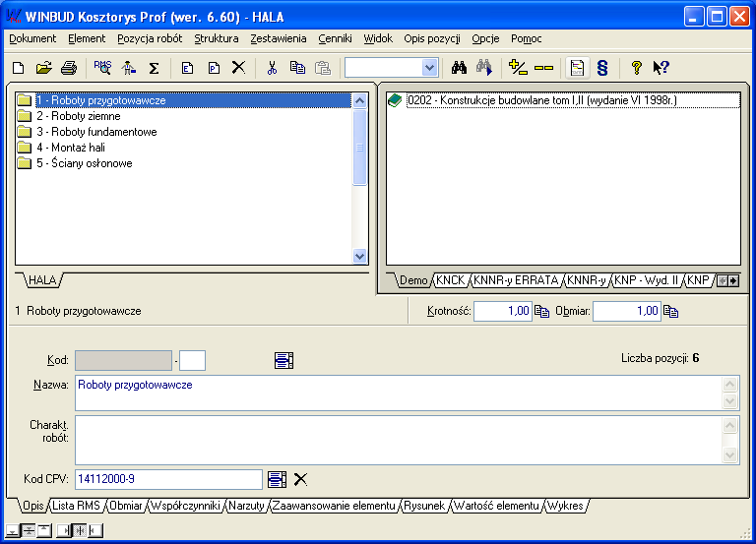Click the Find binoculars icon
Image resolution: width=756 pixels, height=544 pixels.
459,68
